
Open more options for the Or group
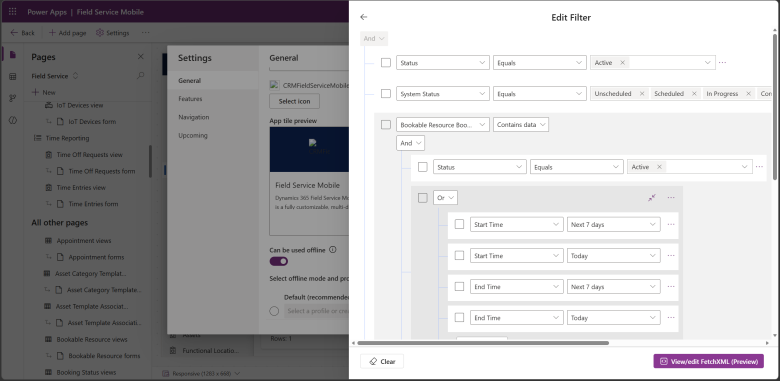coord(671,197)
